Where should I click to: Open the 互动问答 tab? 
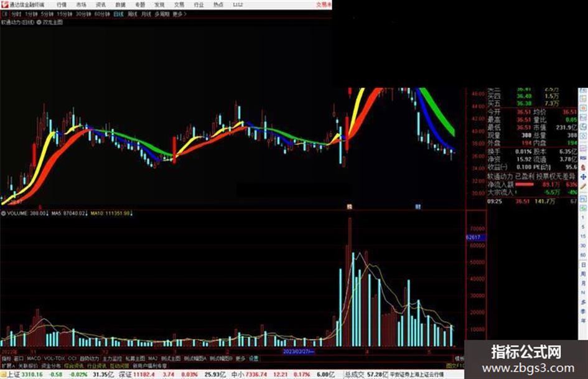(119, 365)
